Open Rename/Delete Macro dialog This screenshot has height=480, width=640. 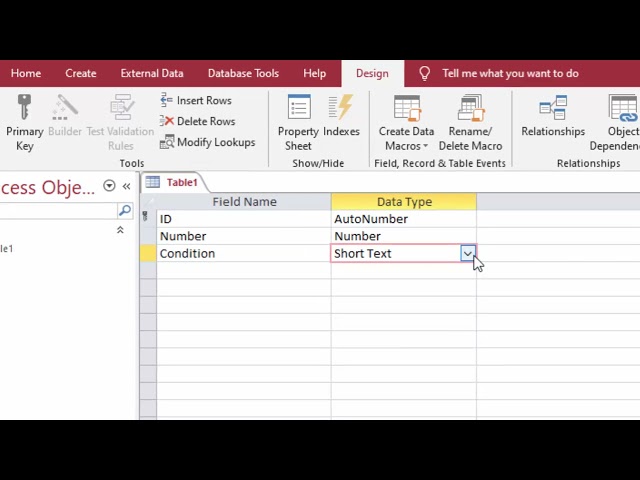(470, 122)
